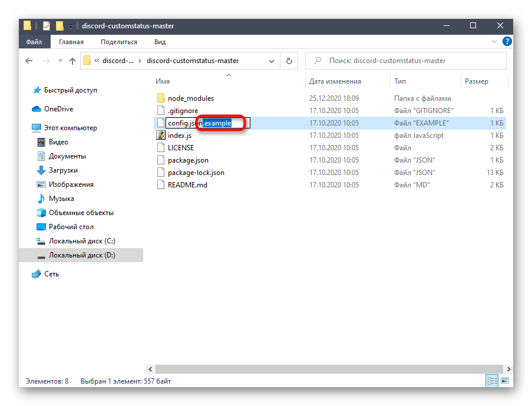The image size is (532, 406).
Task: Sort files by Дата изменения column
Action: [335, 81]
